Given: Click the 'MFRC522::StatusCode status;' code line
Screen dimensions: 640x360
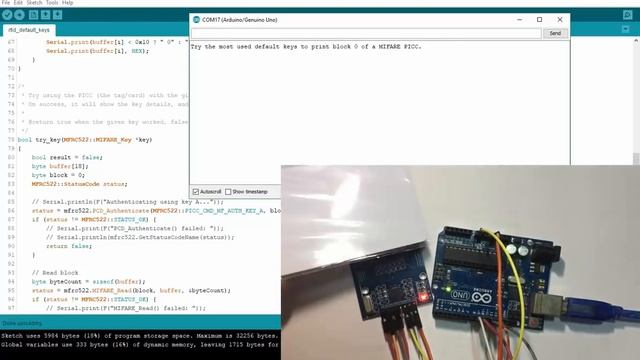Looking at the screenshot, I should click(x=80, y=184).
